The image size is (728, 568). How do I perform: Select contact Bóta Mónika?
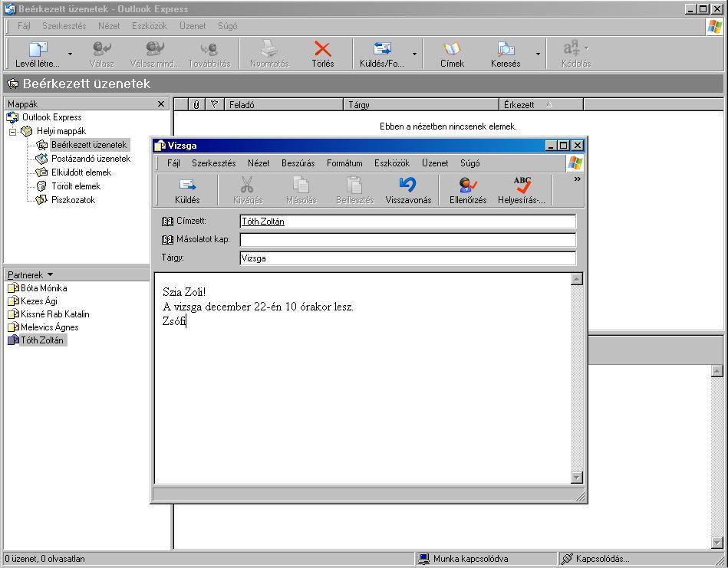[44, 288]
